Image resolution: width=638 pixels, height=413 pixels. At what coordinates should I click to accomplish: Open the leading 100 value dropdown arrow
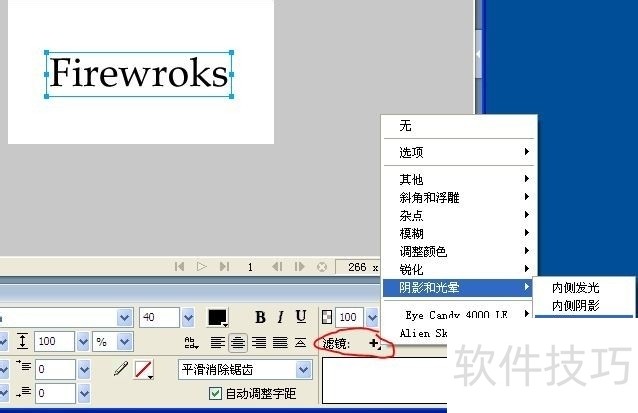coord(83,341)
